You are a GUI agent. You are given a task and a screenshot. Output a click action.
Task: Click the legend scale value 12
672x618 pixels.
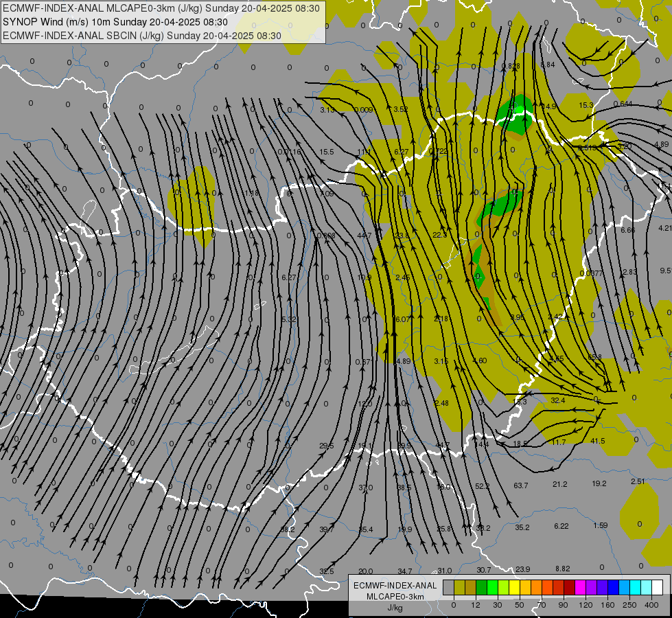(x=476, y=605)
